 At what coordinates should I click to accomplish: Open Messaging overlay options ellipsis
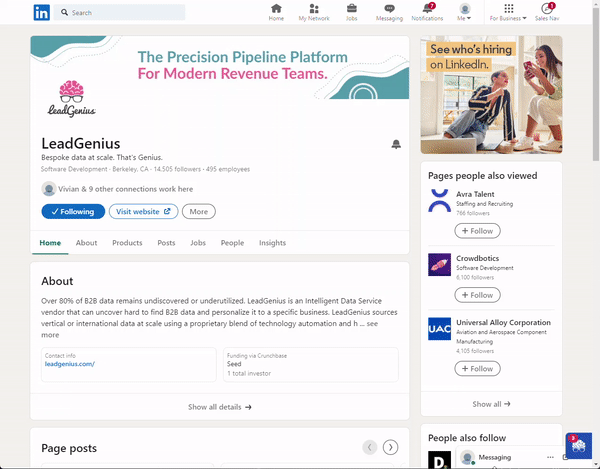tap(550, 457)
